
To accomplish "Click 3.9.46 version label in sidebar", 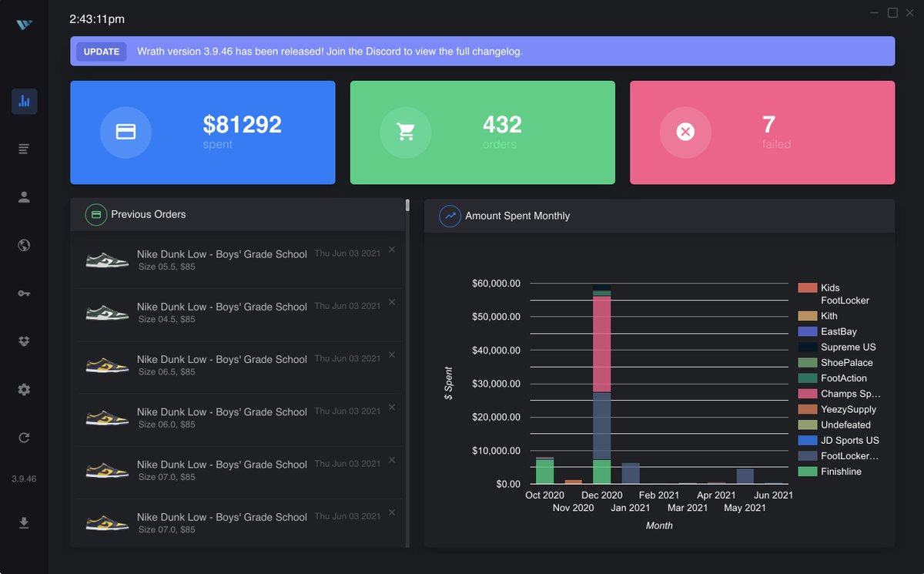I will point(24,479).
